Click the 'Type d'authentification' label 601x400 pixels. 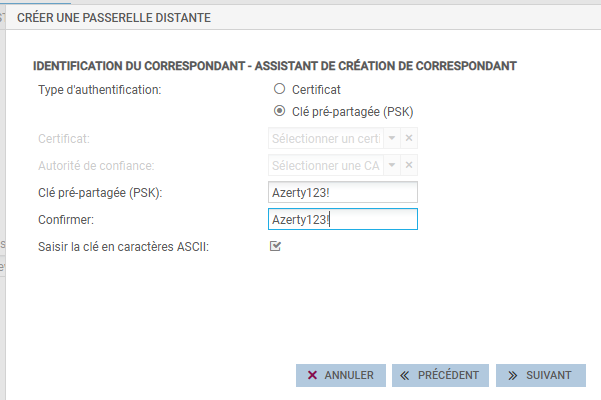pos(99,90)
